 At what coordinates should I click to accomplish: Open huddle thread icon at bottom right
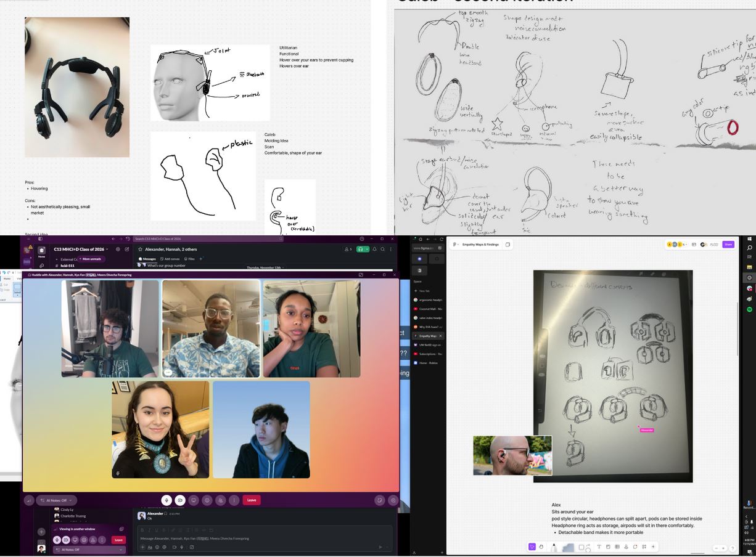[x=379, y=500]
